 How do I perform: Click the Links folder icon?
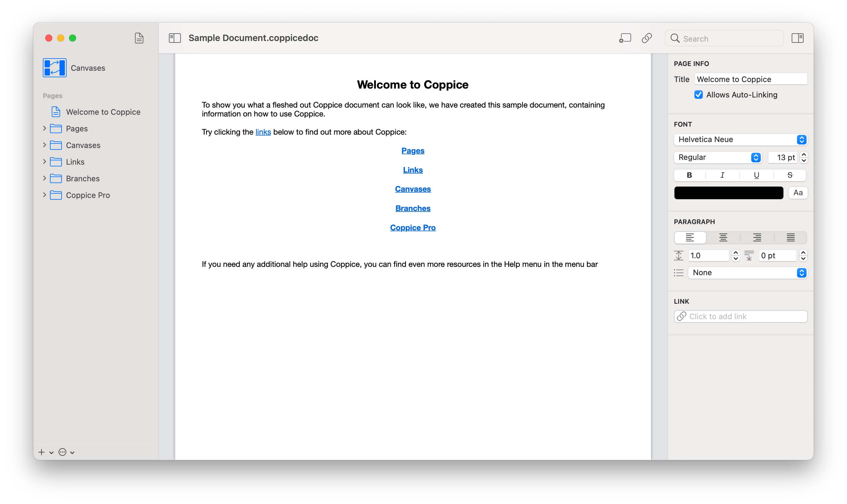56,162
